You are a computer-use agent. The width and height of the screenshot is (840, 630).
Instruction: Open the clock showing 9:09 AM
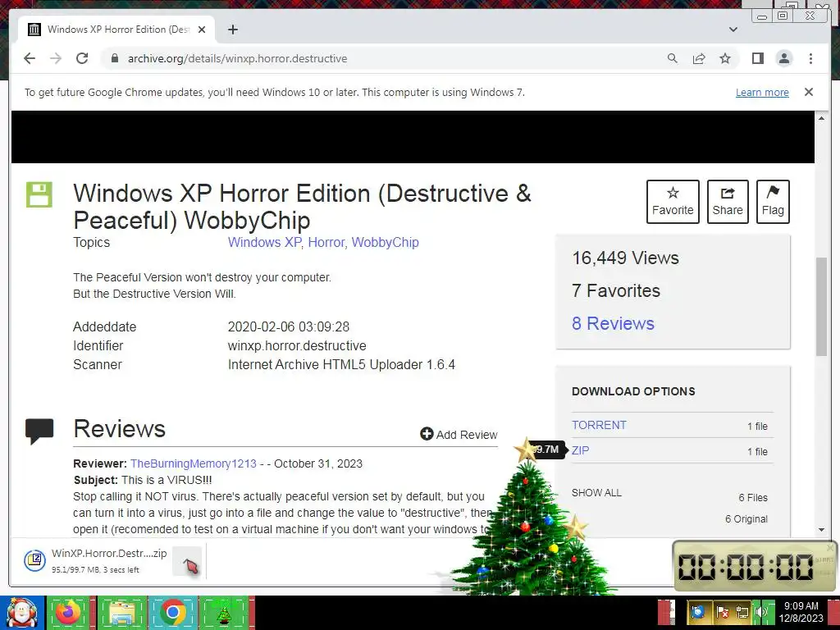click(801, 612)
